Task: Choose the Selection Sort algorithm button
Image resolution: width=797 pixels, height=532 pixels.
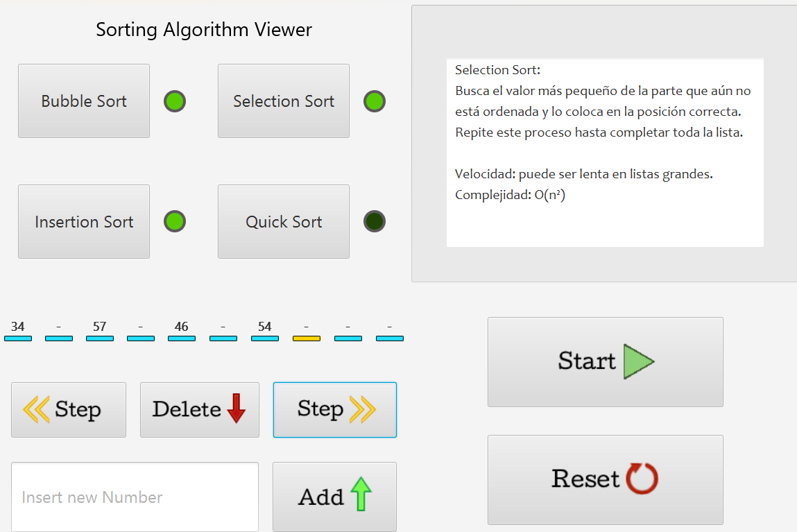Action: coord(284,101)
